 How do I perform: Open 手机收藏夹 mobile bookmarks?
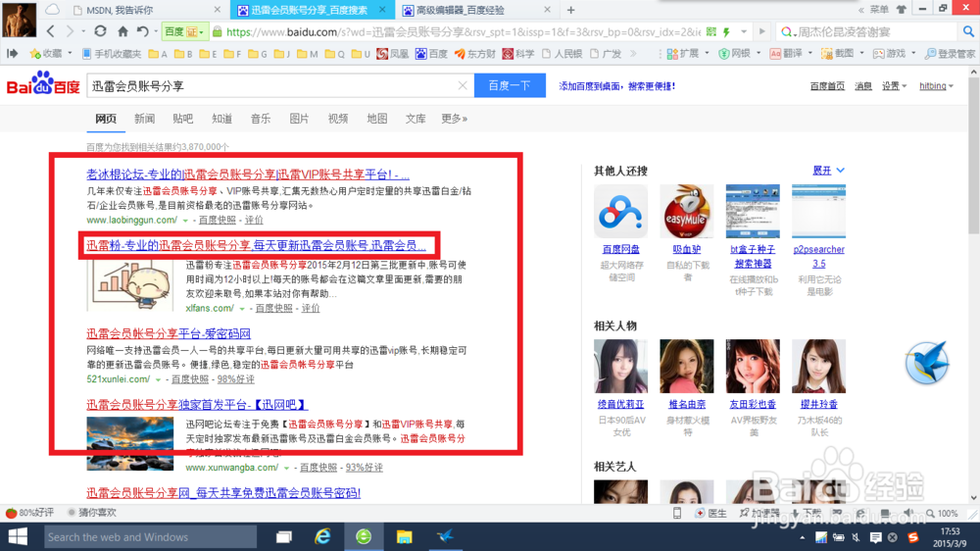coord(112,54)
